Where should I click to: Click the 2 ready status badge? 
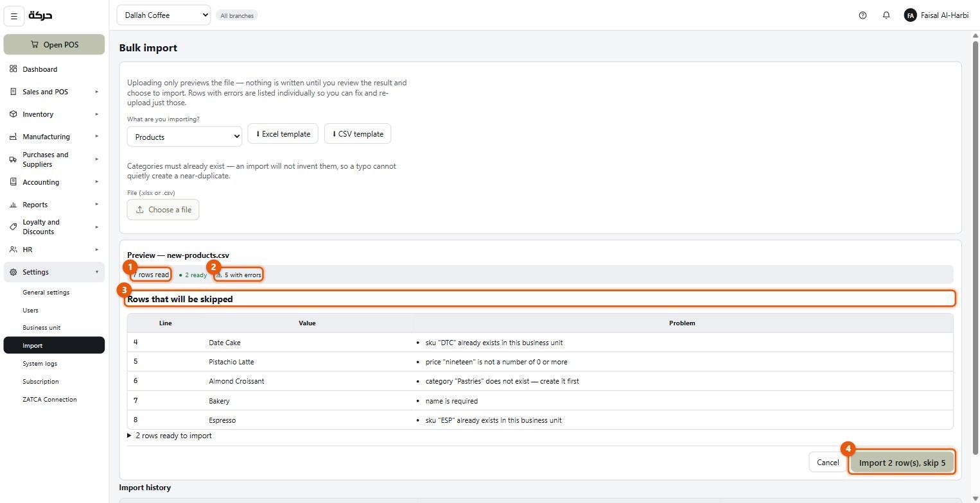pos(193,275)
